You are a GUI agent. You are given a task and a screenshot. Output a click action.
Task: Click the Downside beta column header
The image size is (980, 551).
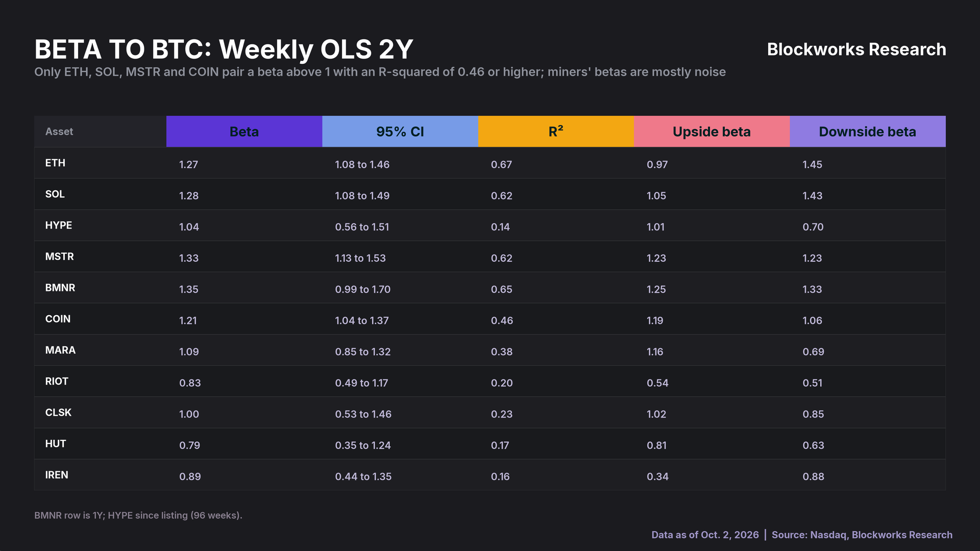[867, 132]
